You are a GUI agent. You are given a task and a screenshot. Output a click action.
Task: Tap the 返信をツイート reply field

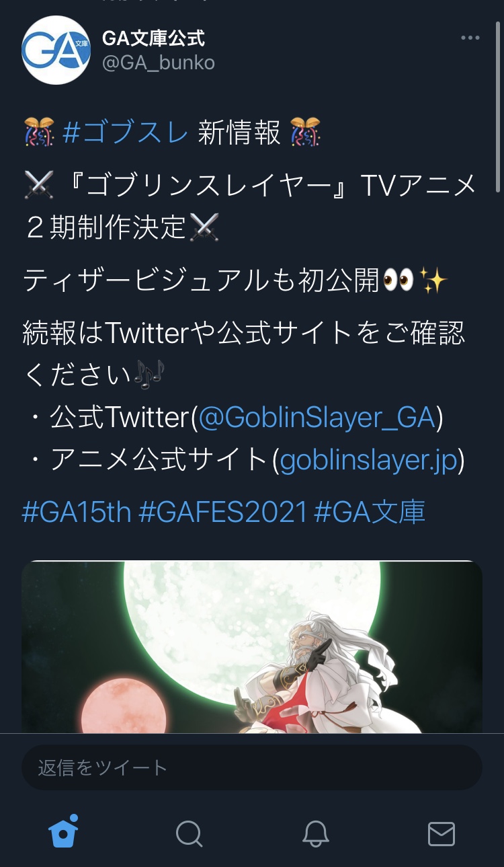pos(252,767)
